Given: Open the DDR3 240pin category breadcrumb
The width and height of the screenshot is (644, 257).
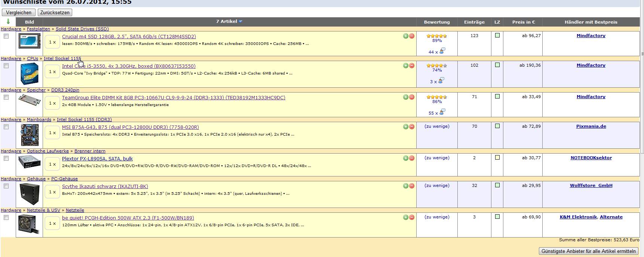Looking at the screenshot, I should (65, 90).
